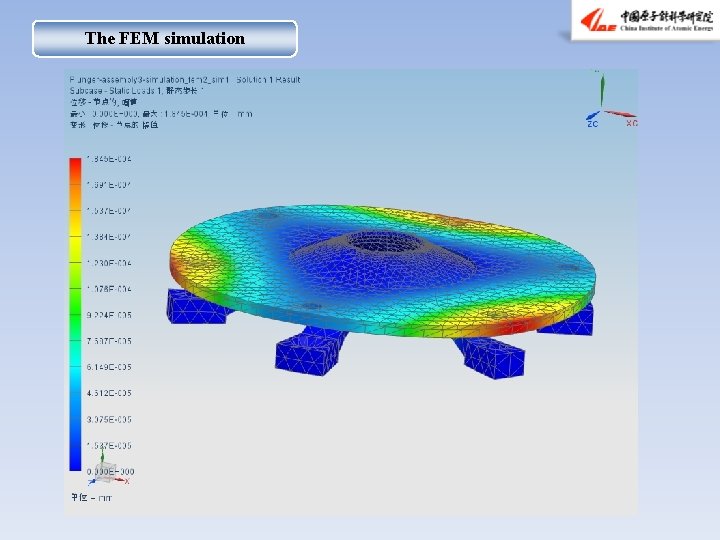Click the XC/ZC orientation triad at top right
The width and height of the screenshot is (720, 540).
point(611,100)
